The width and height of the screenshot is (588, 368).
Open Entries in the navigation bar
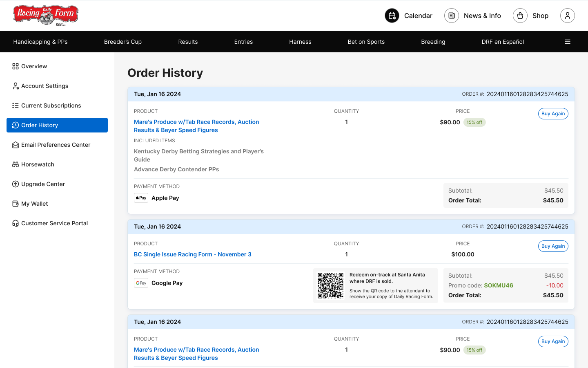pyautogui.click(x=243, y=42)
